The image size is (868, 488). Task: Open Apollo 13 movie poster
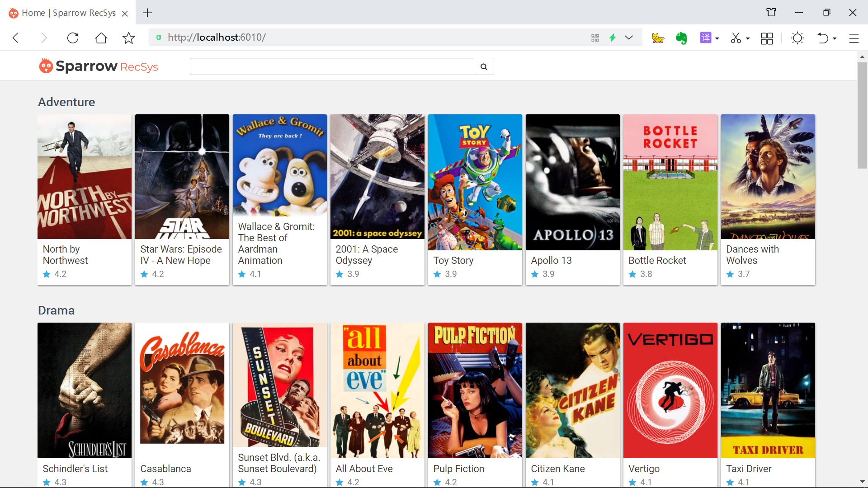573,182
